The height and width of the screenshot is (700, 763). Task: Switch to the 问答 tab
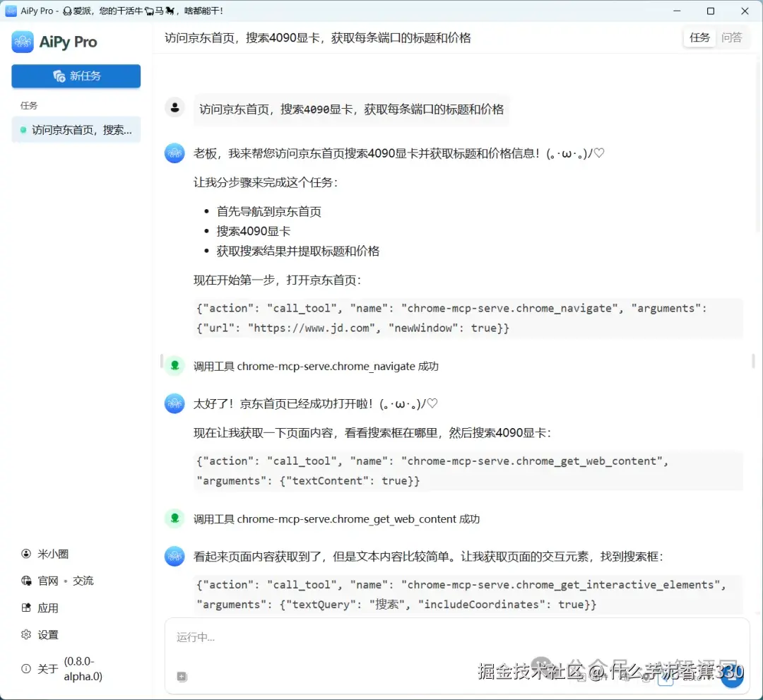(733, 37)
